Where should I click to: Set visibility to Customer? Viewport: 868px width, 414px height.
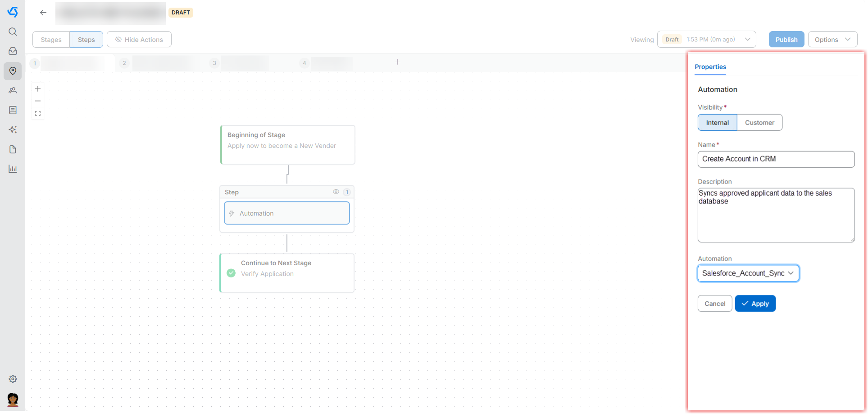pyautogui.click(x=759, y=123)
